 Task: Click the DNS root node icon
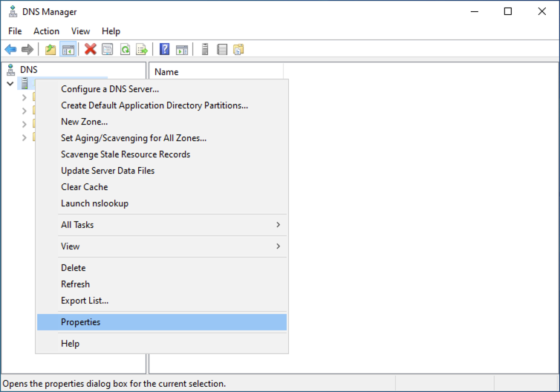click(11, 70)
